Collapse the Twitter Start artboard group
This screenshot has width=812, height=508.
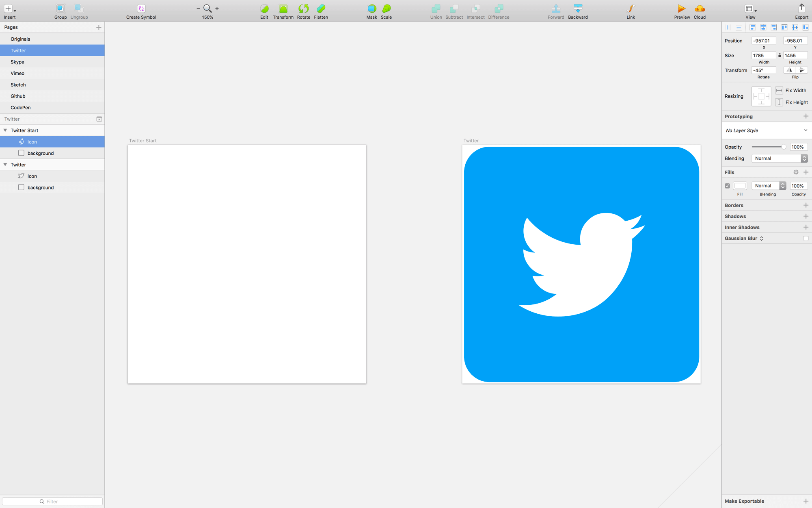[5, 130]
